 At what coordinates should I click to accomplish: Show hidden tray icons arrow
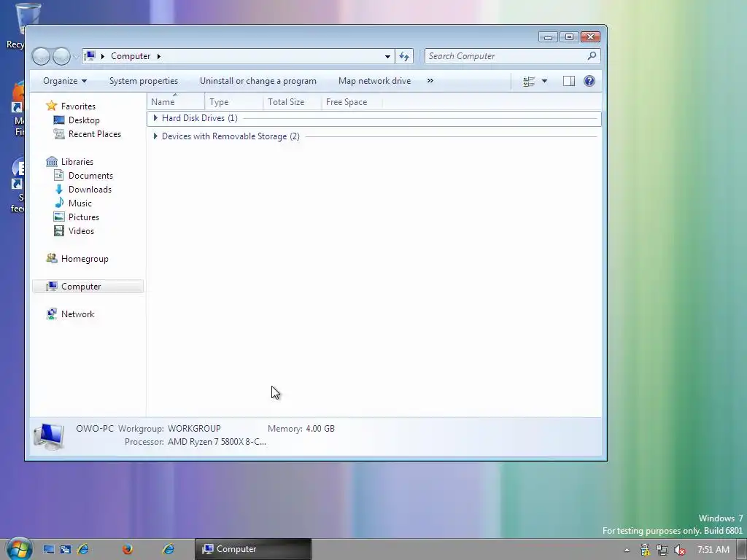[x=627, y=550]
